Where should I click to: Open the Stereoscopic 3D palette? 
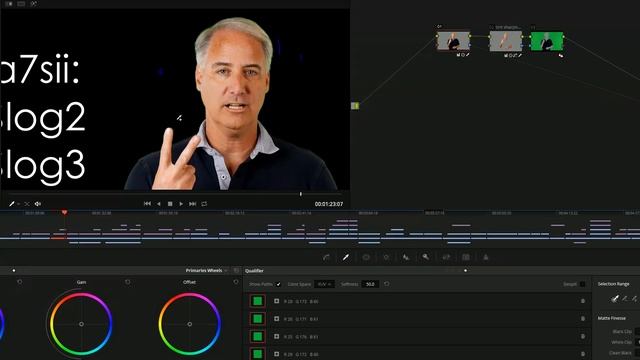(x=466, y=257)
